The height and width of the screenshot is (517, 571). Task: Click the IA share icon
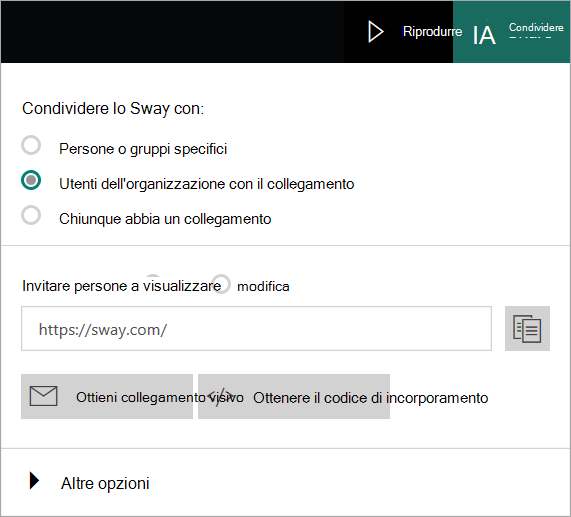coord(484,35)
